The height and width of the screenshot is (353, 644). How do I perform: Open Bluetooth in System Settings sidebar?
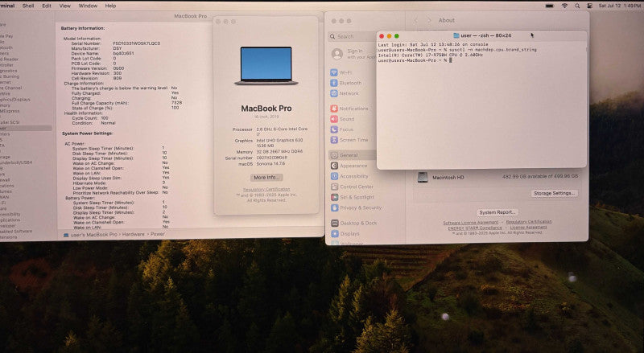(346, 83)
